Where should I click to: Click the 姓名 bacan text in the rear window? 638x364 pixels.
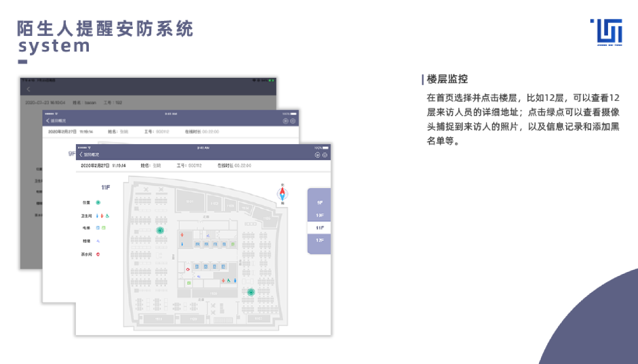[x=84, y=103]
